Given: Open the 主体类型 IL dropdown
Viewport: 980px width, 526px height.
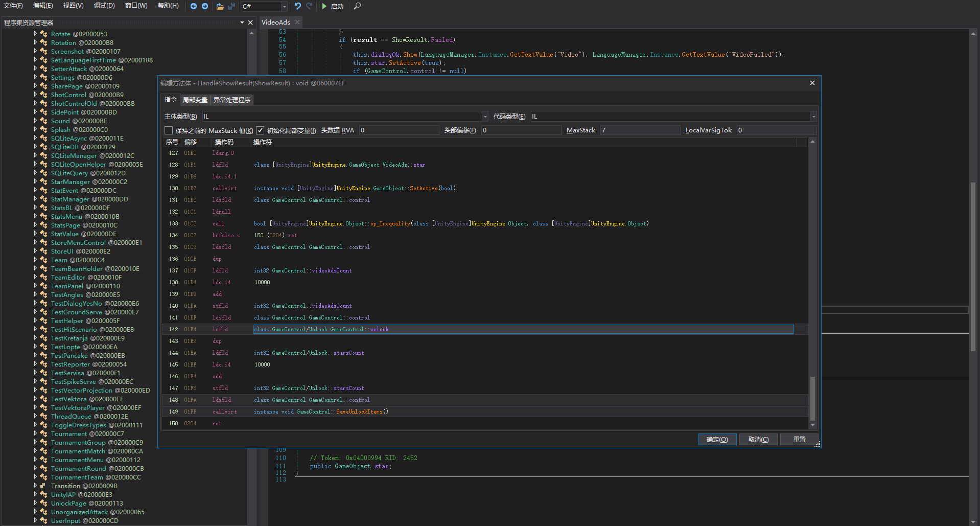Looking at the screenshot, I should coord(484,116).
